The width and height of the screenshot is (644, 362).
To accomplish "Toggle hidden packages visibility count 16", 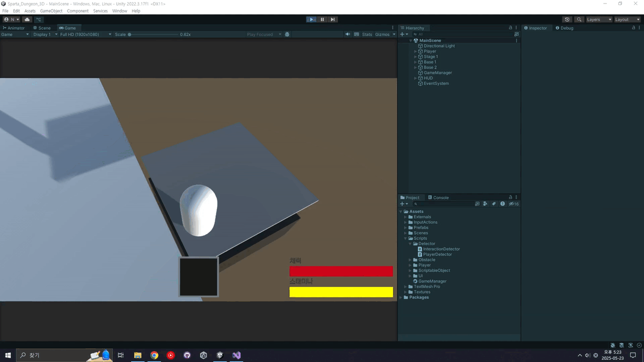I will [x=514, y=204].
